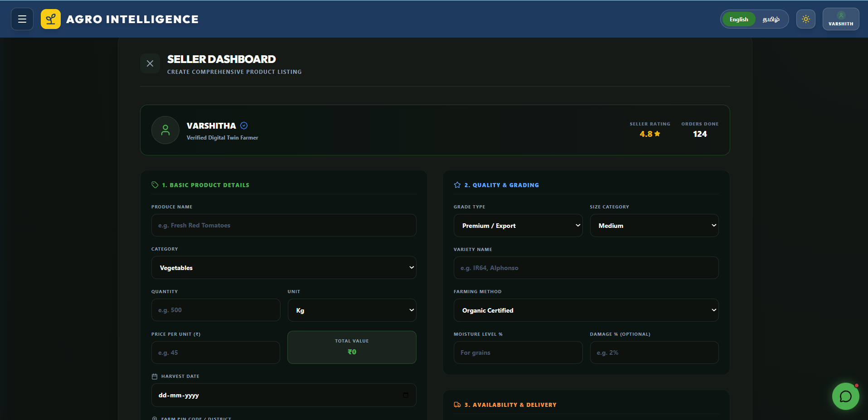Click the Damage % optional input field
This screenshot has height=420, width=868.
pos(655,352)
